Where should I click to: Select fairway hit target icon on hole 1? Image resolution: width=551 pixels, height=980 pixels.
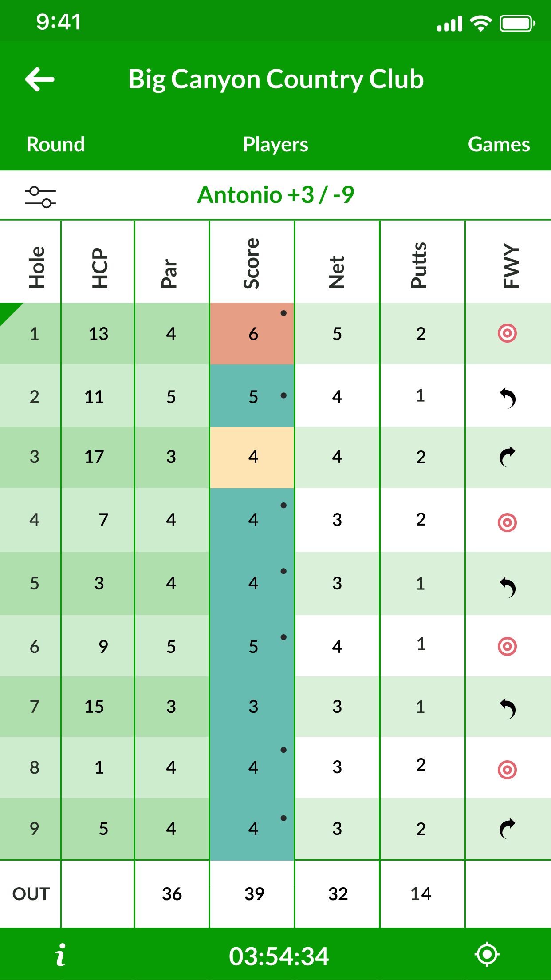tap(508, 333)
